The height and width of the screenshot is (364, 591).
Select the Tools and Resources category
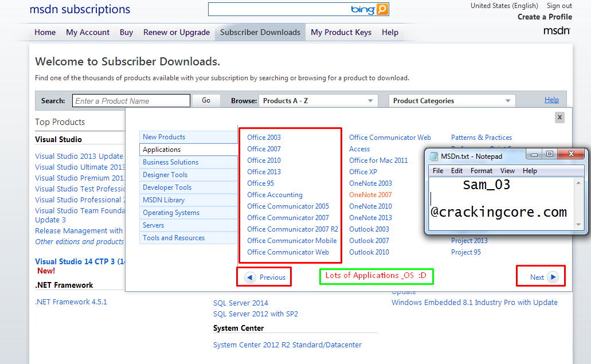(x=189, y=238)
